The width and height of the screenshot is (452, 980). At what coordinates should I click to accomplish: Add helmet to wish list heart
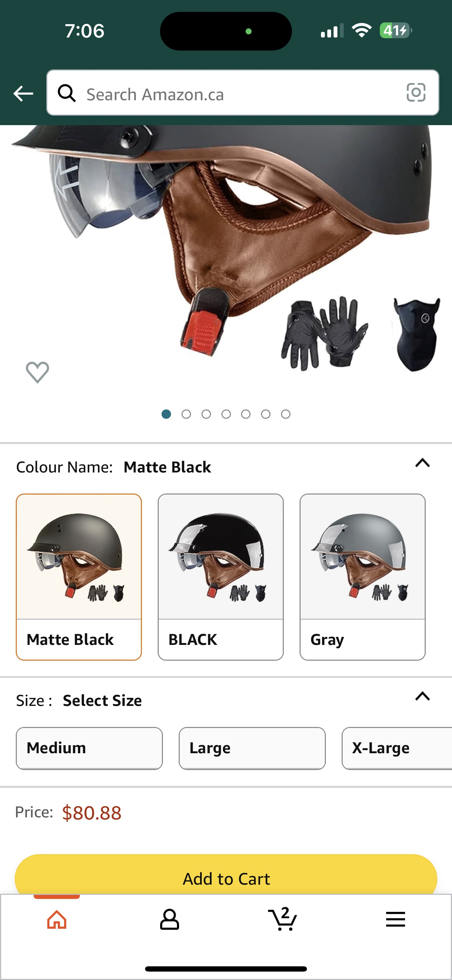coord(37,372)
